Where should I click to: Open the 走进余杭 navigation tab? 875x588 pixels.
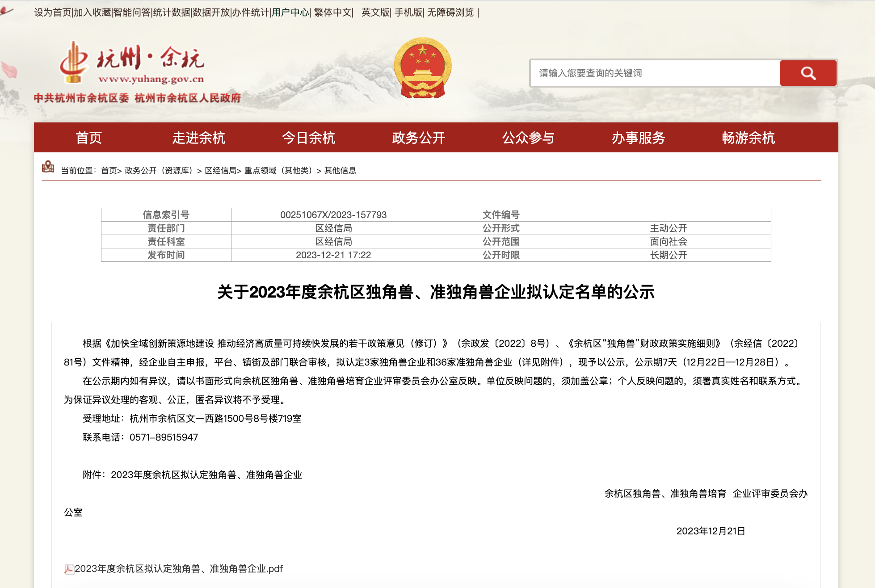pyautogui.click(x=199, y=138)
